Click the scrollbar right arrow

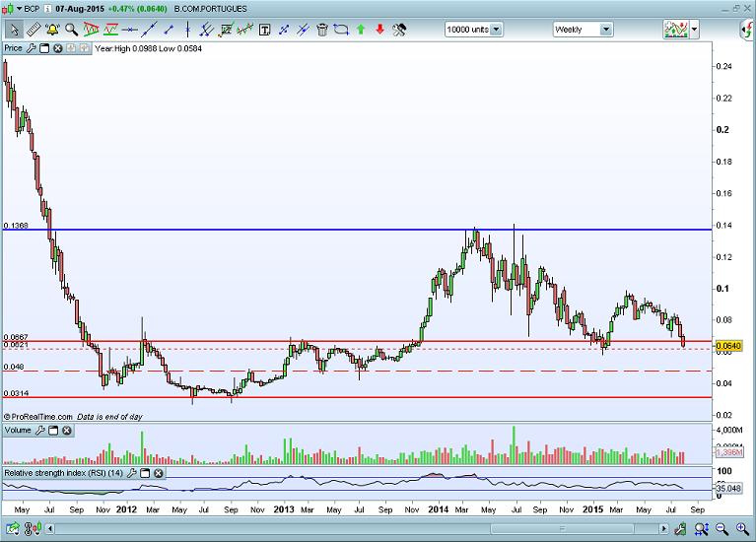pyautogui.click(x=664, y=529)
